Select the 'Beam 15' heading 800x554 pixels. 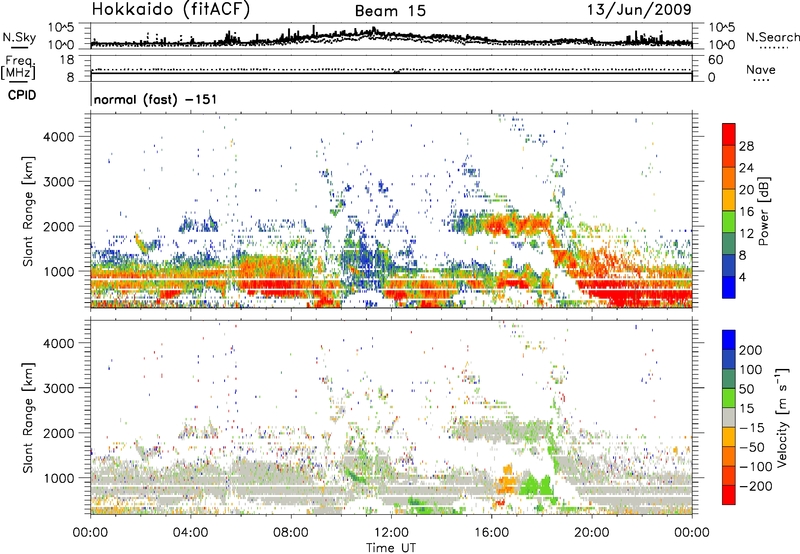390,11
